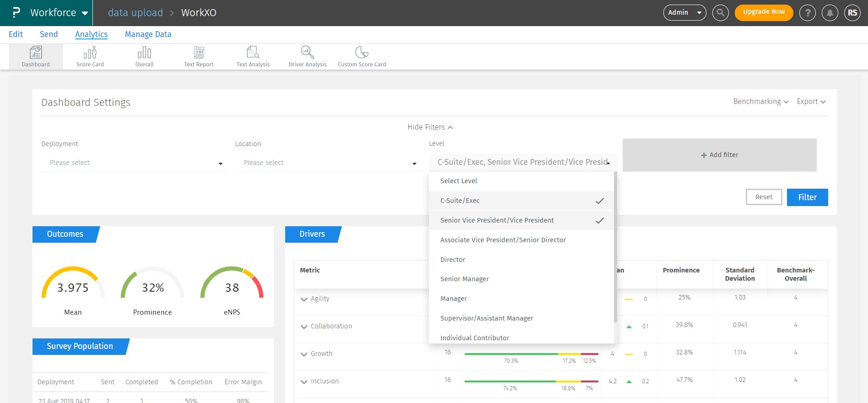Select Director level option
Image resolution: width=868 pixels, height=403 pixels.
[x=521, y=260]
